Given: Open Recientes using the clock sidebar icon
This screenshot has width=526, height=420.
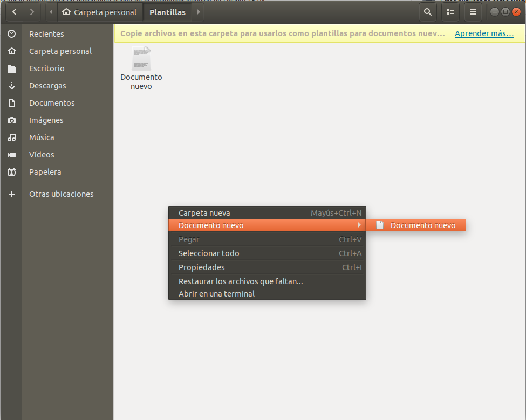Looking at the screenshot, I should pyautogui.click(x=11, y=33).
